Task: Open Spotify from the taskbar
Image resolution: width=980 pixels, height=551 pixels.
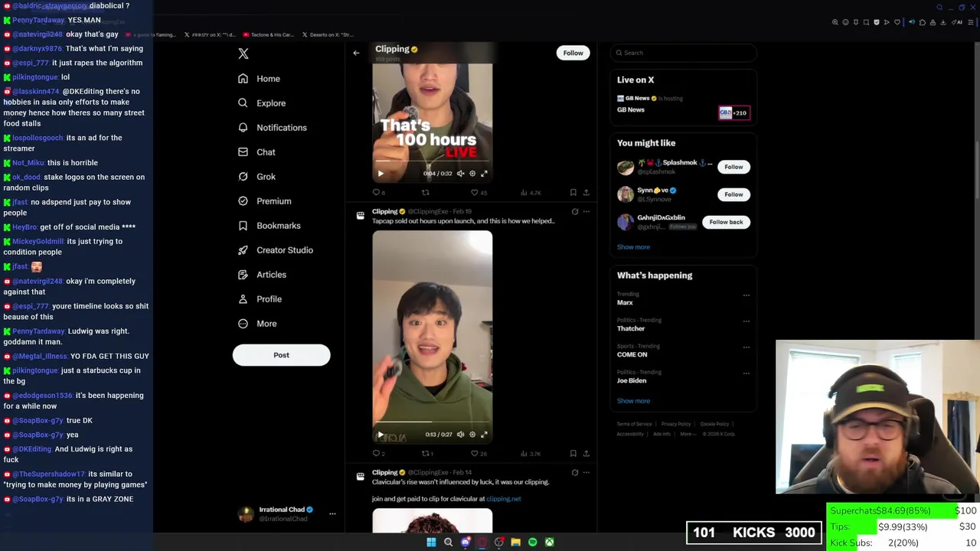Action: coord(532,543)
